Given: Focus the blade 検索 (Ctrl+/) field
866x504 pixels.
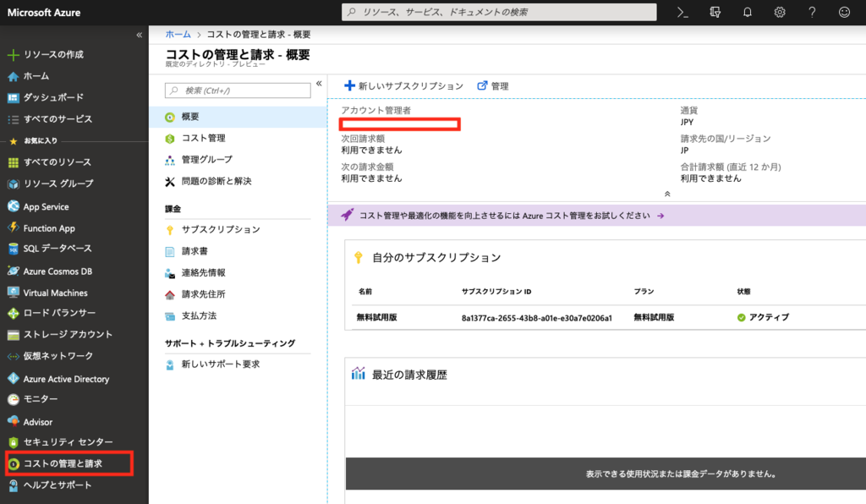Looking at the screenshot, I should [238, 90].
